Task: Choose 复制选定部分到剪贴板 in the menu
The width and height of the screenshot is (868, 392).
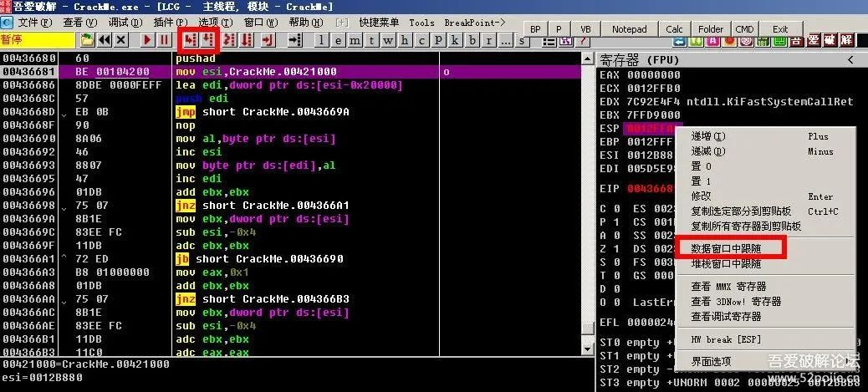Action: 766,211
